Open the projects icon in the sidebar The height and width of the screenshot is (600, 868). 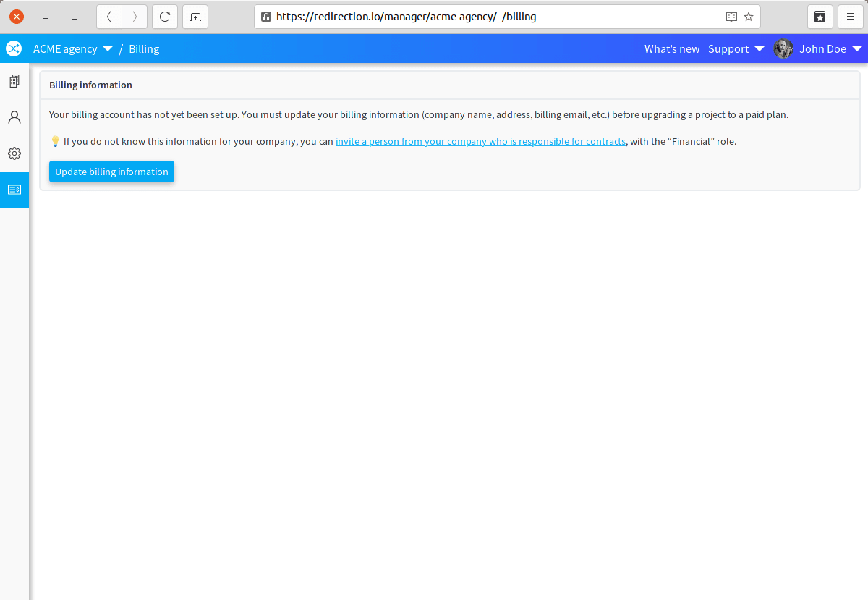pos(14,81)
